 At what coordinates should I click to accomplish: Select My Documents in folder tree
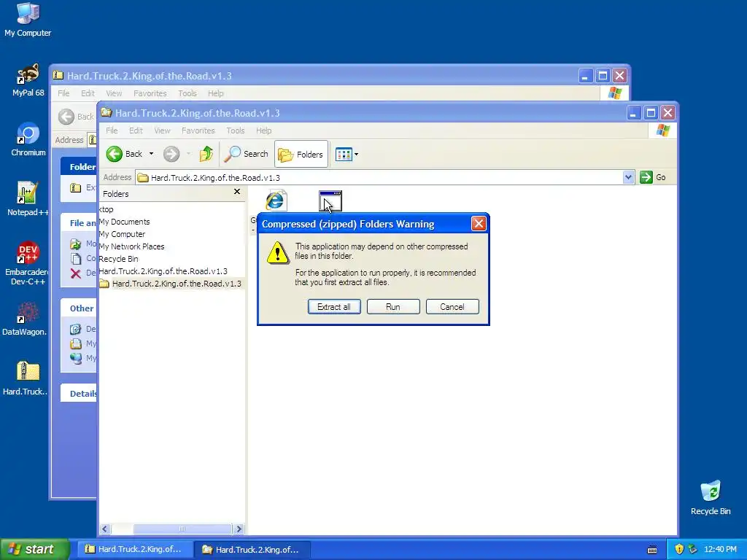[124, 222]
